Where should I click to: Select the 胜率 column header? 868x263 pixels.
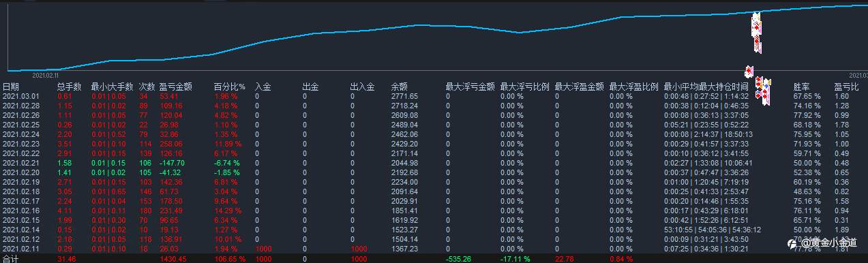click(x=801, y=87)
